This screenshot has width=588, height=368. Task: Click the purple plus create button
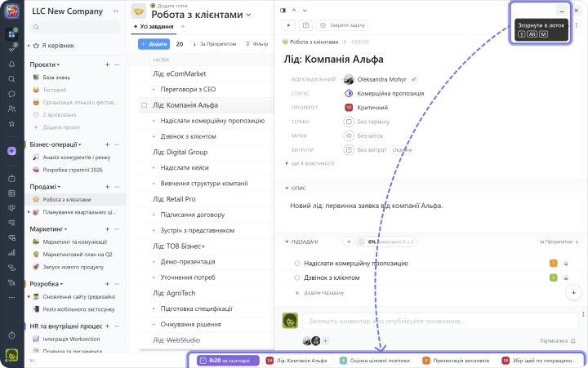pos(11,151)
